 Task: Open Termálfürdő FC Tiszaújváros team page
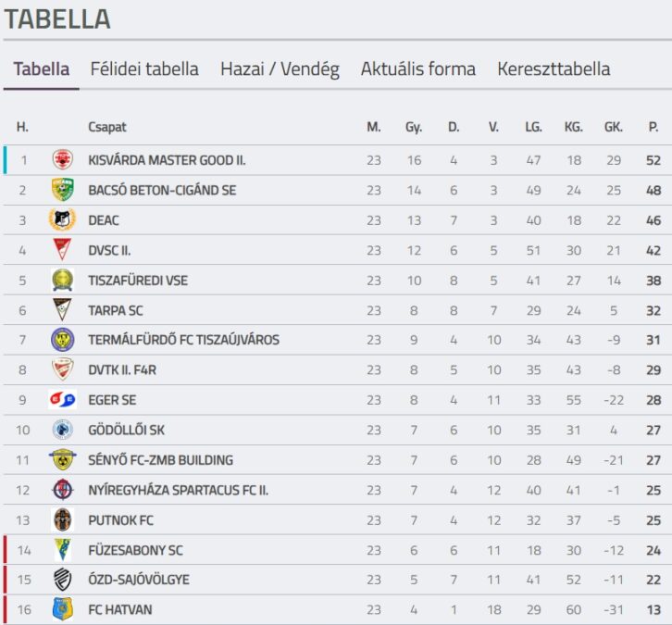[x=184, y=340]
